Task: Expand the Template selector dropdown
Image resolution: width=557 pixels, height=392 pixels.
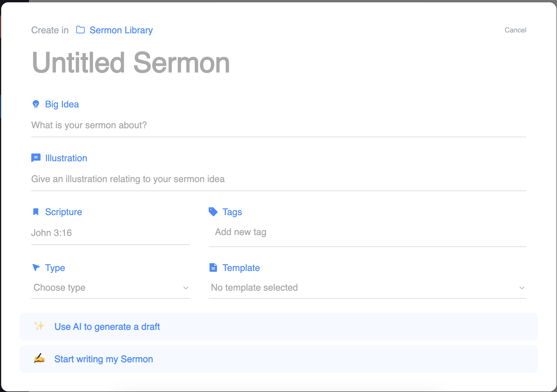Action: click(367, 288)
